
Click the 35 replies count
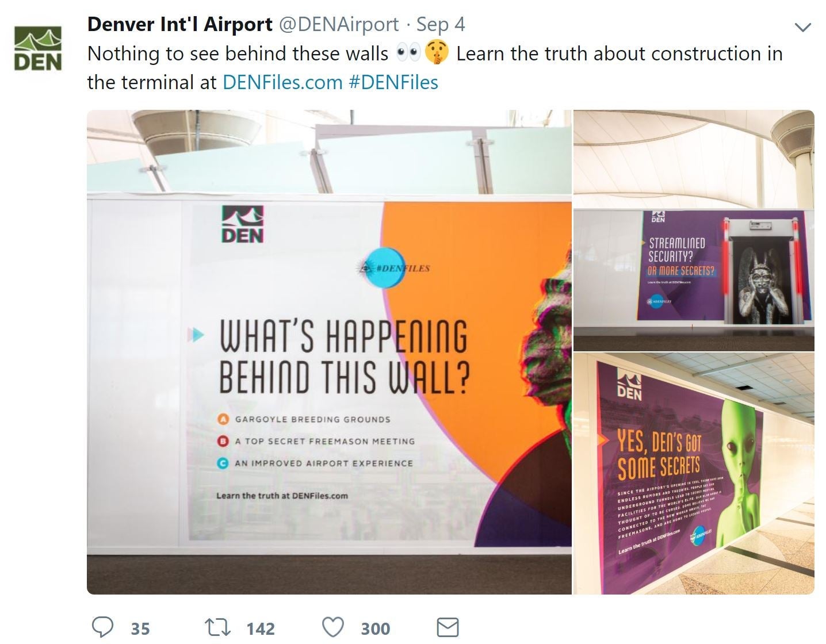coord(140,628)
